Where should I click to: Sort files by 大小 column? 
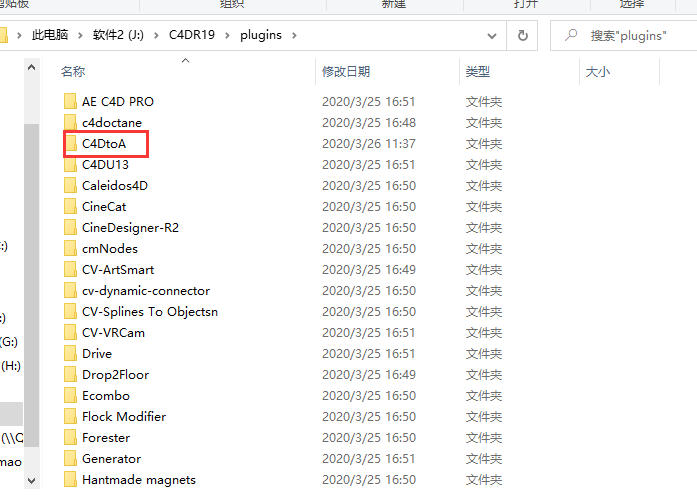click(597, 71)
